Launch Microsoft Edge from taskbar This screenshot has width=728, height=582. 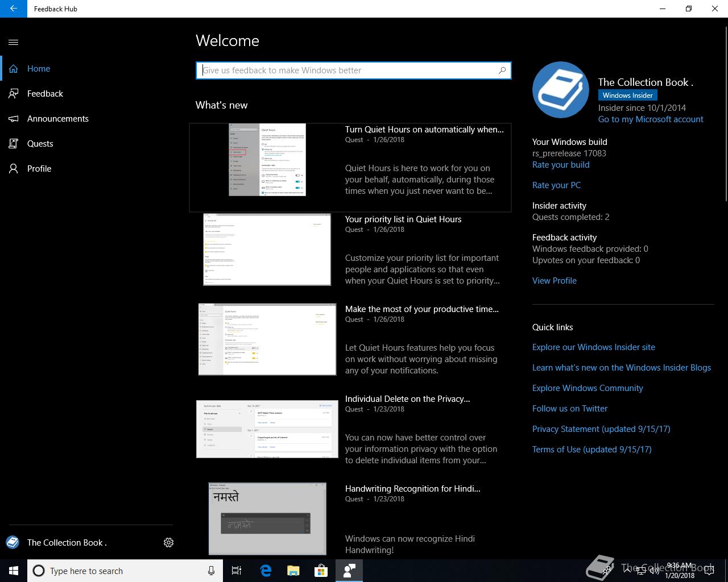tap(265, 571)
